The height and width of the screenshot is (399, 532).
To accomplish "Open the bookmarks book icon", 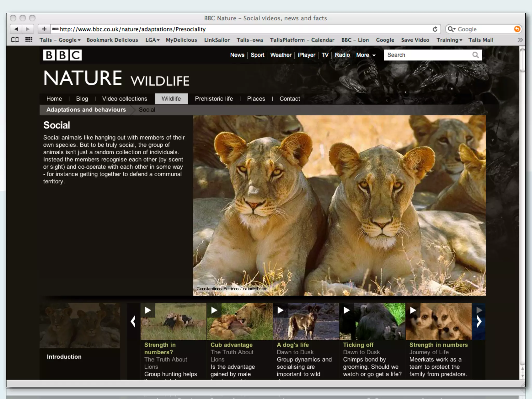I will coord(15,40).
